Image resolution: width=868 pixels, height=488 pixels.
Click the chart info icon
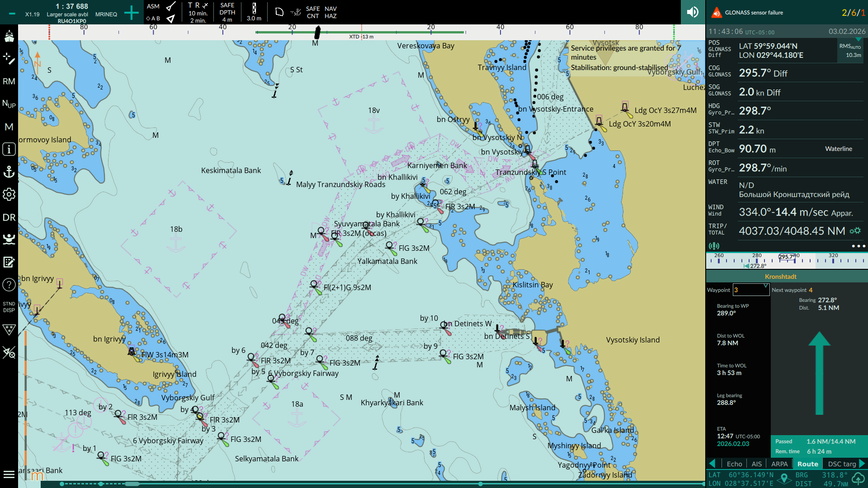pyautogui.click(x=9, y=149)
